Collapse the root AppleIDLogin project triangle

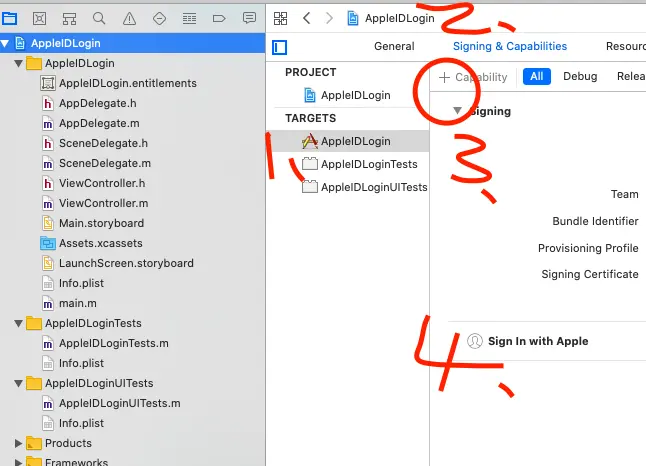click(x=5, y=43)
